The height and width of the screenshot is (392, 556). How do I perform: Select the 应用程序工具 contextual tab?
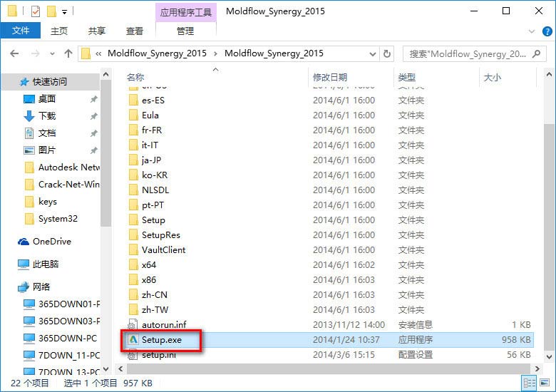[185, 13]
